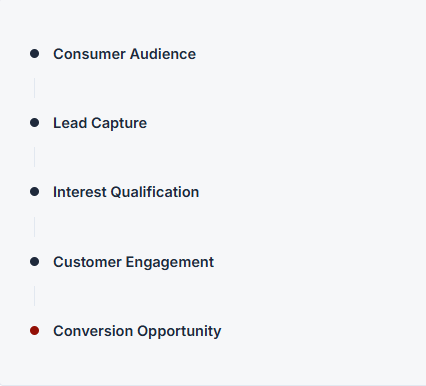This screenshot has width=426, height=386.
Task: Select the dark dot next to Lead Capture
Action: click(x=34, y=123)
